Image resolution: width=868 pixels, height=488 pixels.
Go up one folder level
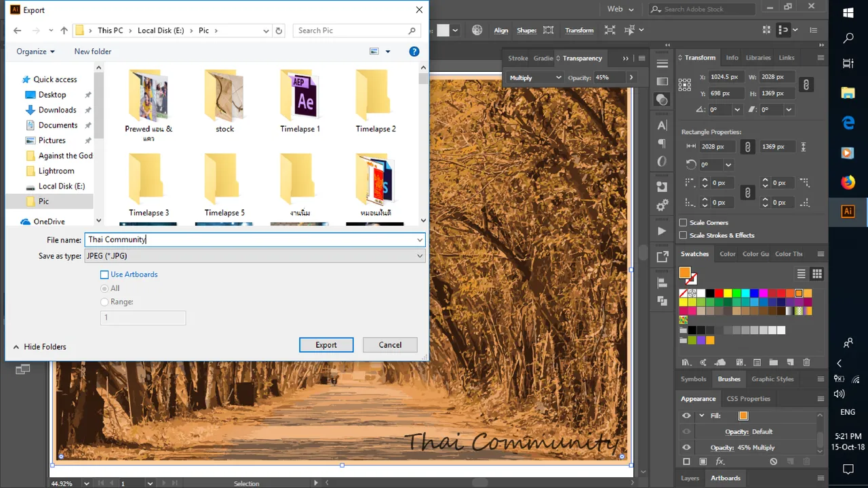64,30
